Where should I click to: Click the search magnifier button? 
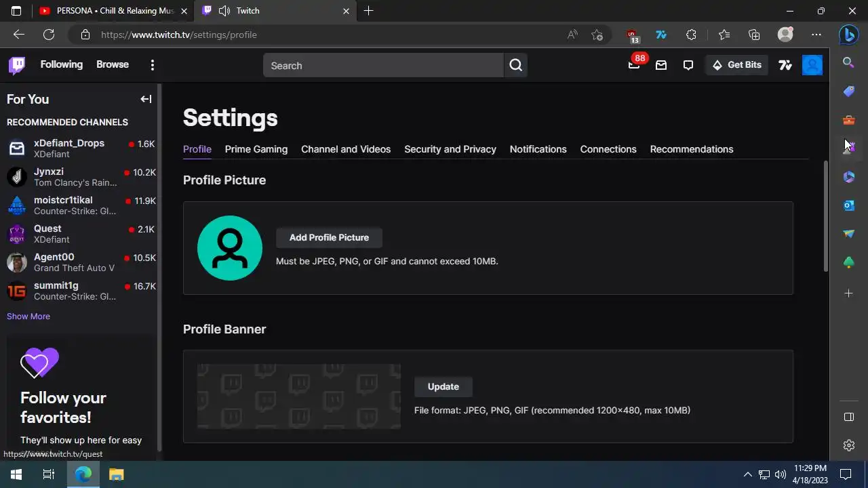click(515, 65)
